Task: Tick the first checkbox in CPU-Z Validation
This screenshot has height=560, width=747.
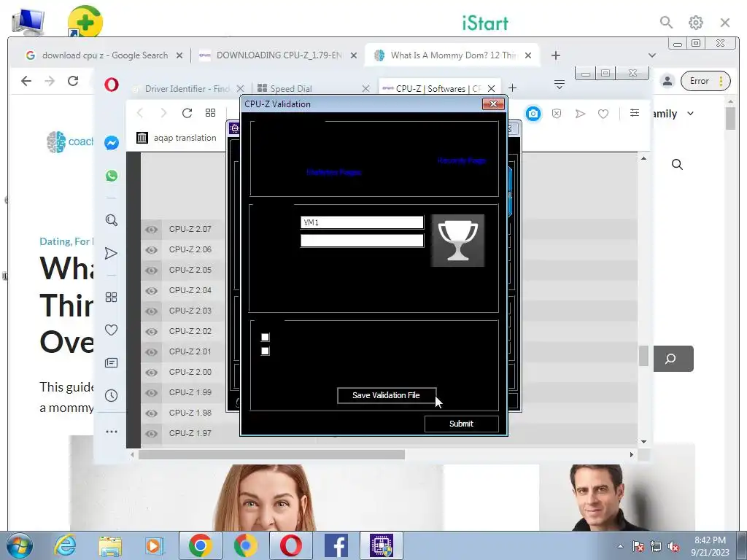Action: (266, 337)
